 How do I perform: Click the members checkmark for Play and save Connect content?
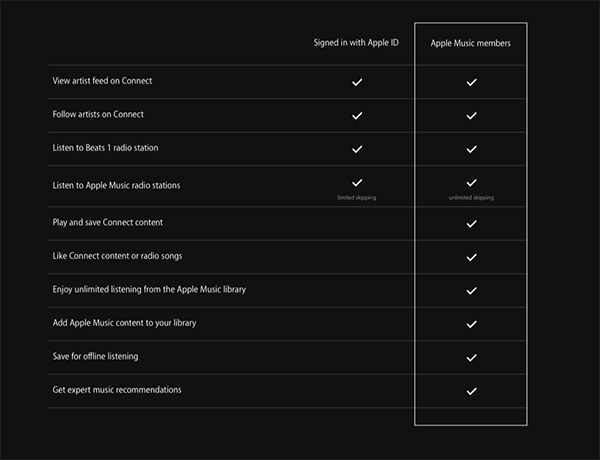tap(471, 223)
